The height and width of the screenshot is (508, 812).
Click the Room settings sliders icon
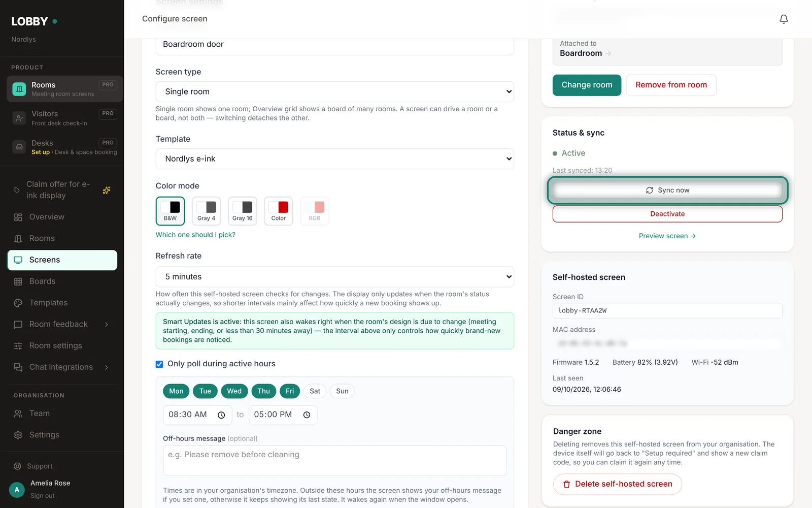click(18, 346)
